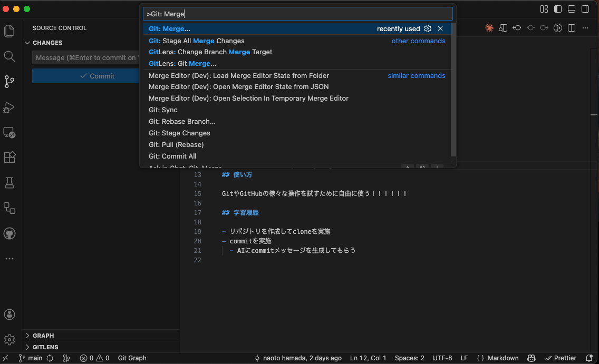This screenshot has height=364, width=599.
Task: Open the Accounts menu
Action: [9, 314]
